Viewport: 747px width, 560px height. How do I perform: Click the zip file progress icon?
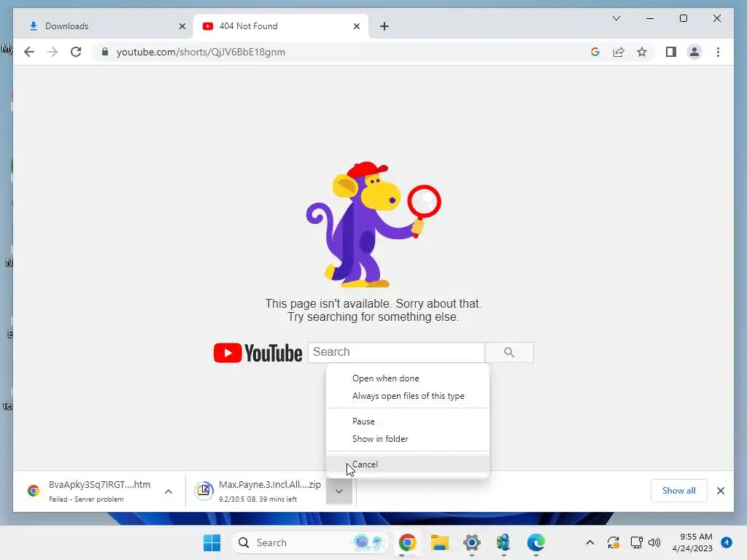204,491
